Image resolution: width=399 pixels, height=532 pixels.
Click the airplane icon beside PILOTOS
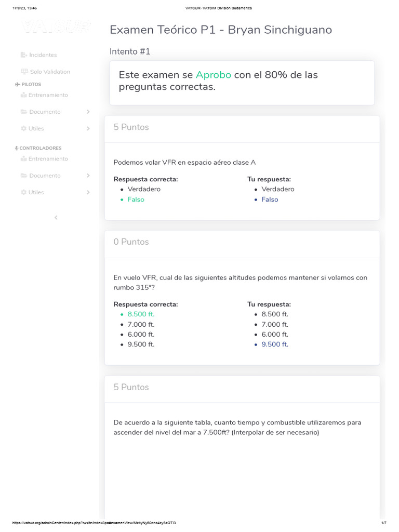coord(18,84)
